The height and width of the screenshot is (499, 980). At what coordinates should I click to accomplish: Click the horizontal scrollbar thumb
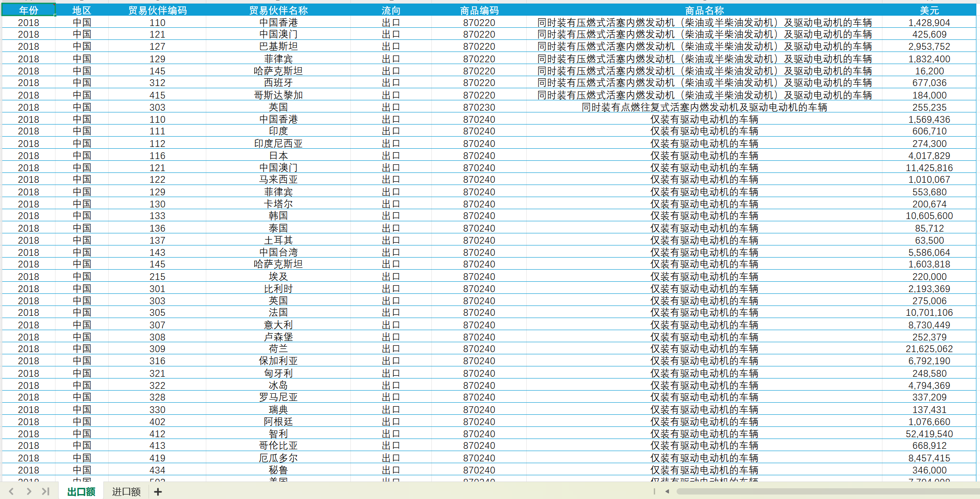coord(828,491)
